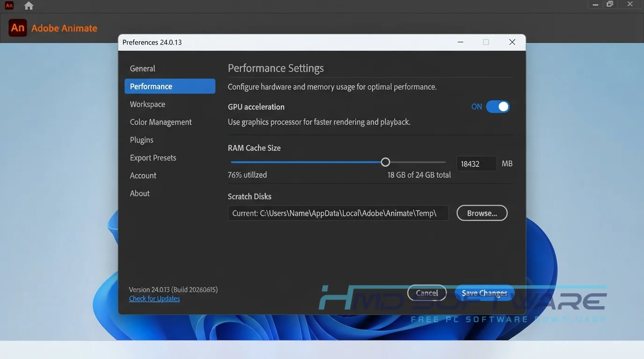The width and height of the screenshot is (644, 359).
Task: Click the '76% utilized' text
Action: (x=247, y=175)
